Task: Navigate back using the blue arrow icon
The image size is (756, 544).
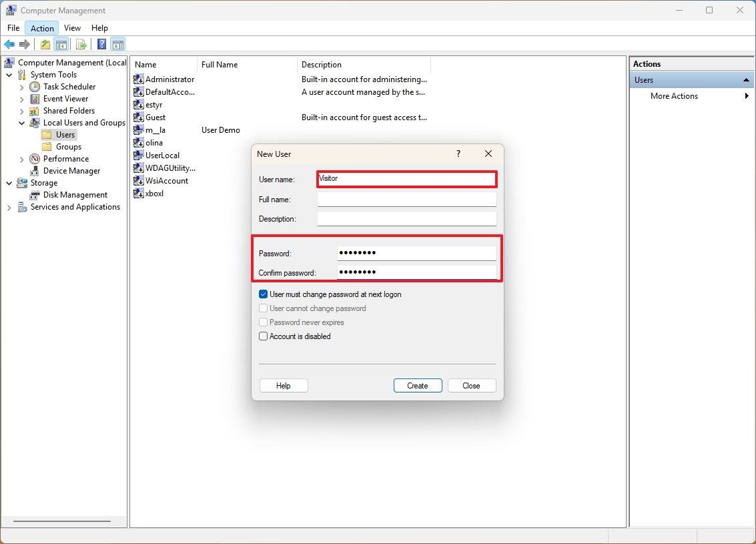Action: [x=9, y=44]
